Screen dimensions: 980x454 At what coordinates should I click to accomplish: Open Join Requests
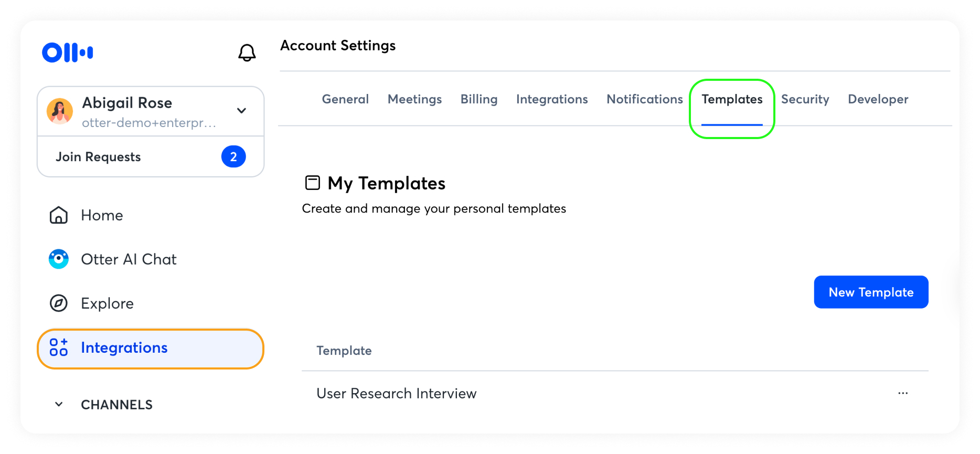[99, 157]
